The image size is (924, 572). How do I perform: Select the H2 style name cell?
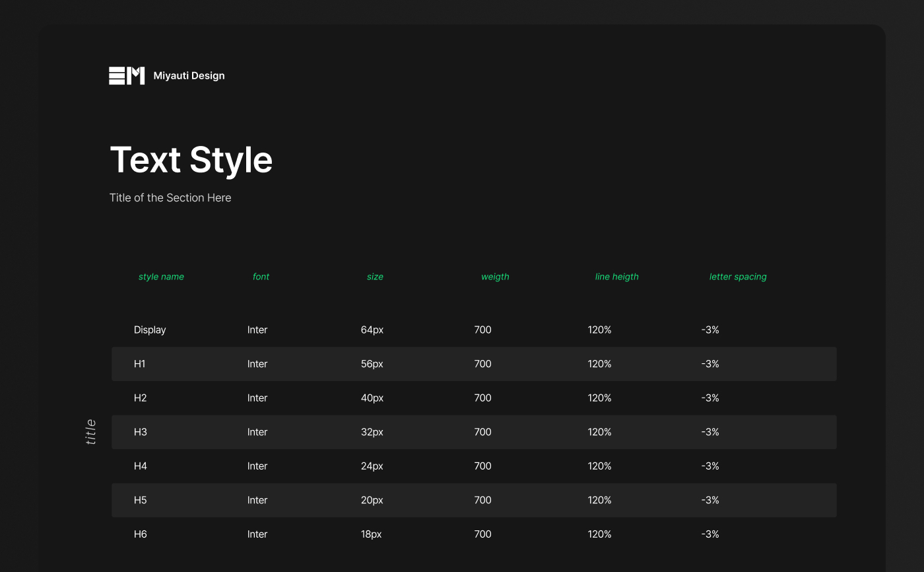coord(140,398)
